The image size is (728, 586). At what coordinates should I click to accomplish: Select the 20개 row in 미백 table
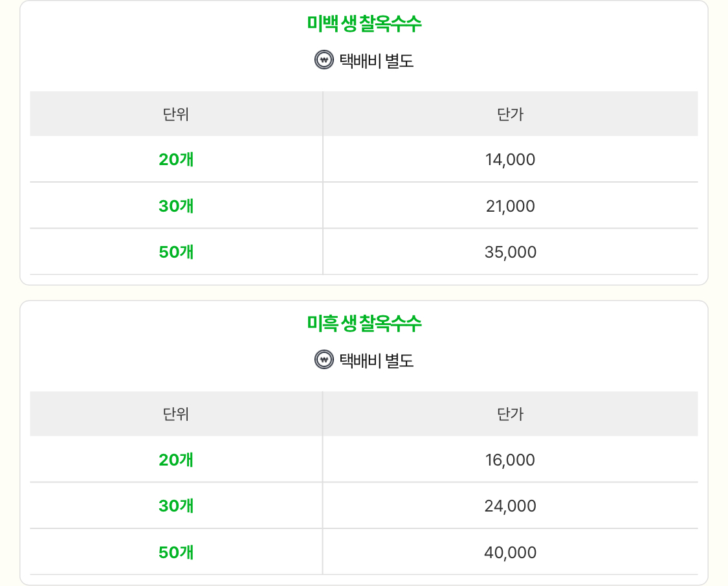[x=364, y=159]
